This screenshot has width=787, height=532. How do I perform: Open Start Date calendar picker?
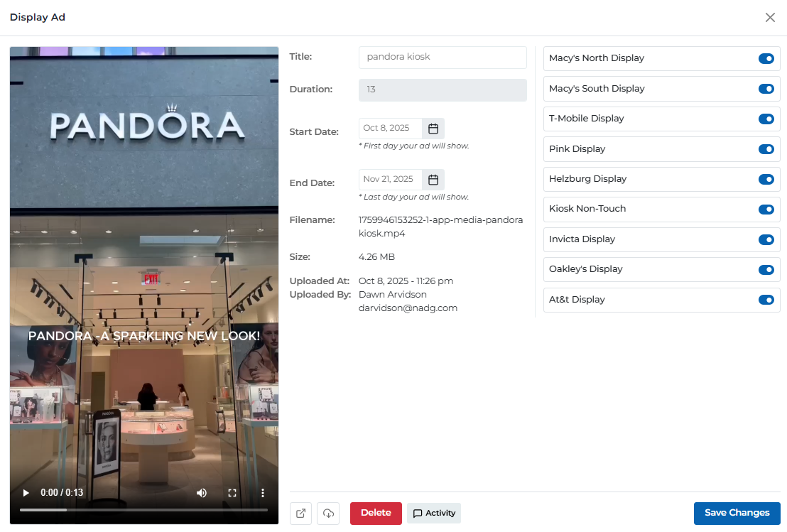[433, 129]
